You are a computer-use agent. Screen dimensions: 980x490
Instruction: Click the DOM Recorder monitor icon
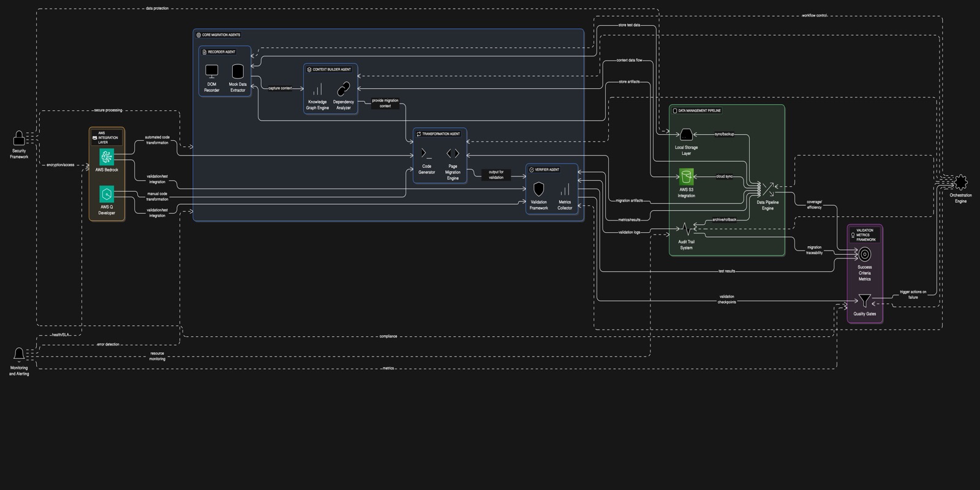(211, 71)
